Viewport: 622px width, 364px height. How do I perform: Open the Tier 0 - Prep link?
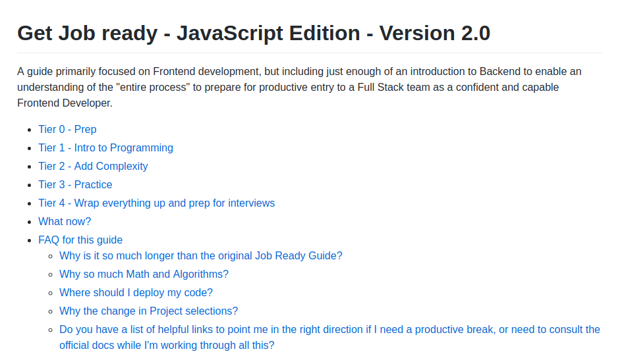(67, 130)
